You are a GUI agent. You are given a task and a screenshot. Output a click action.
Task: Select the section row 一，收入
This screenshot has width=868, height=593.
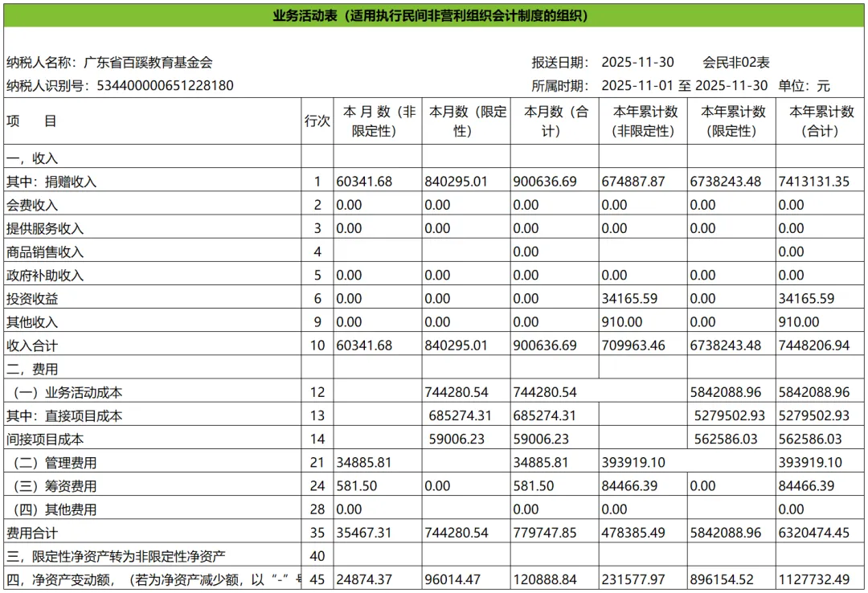pos(32,158)
